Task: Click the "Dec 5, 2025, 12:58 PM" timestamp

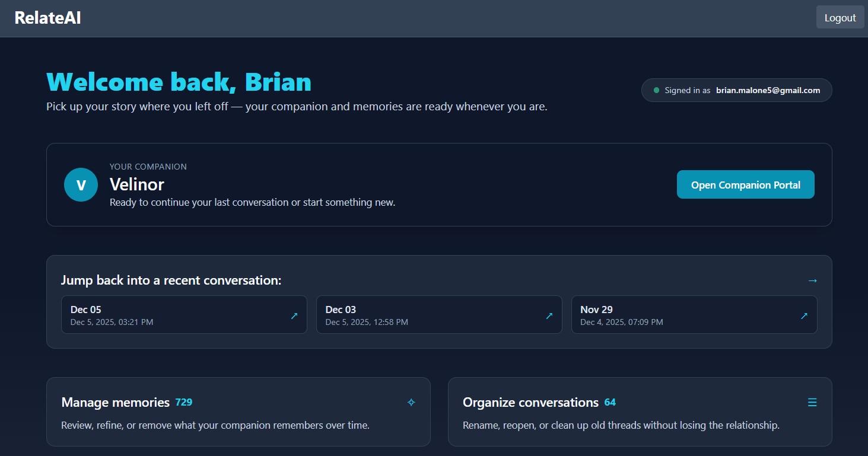Action: click(x=367, y=322)
